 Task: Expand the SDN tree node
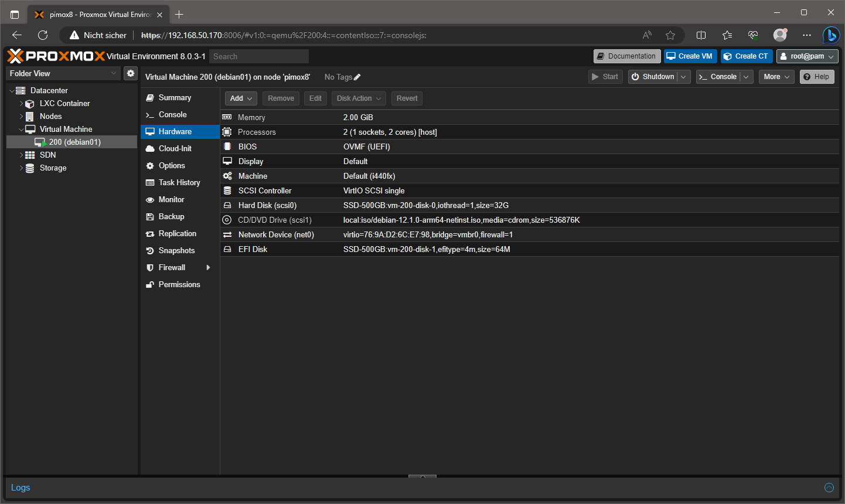21,155
